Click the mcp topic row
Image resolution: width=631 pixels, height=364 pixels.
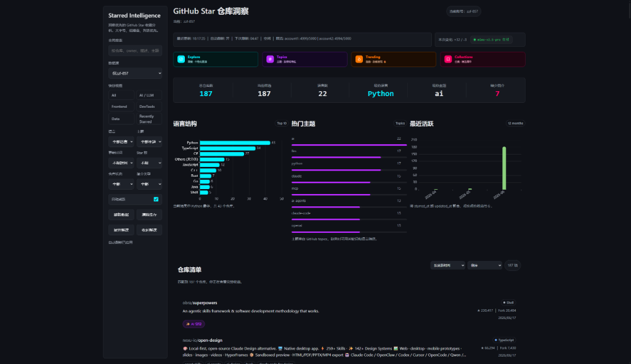[349, 191]
